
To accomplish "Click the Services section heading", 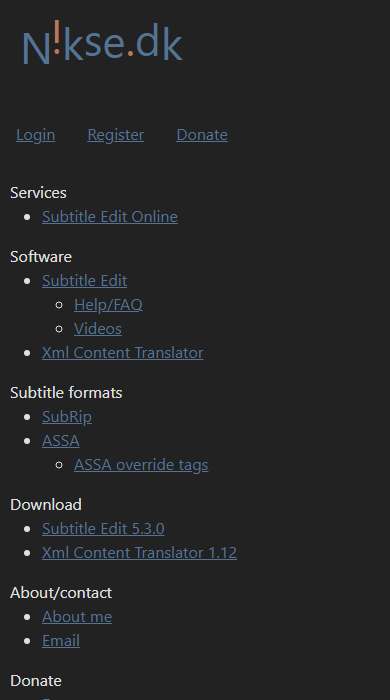I will 38,193.
